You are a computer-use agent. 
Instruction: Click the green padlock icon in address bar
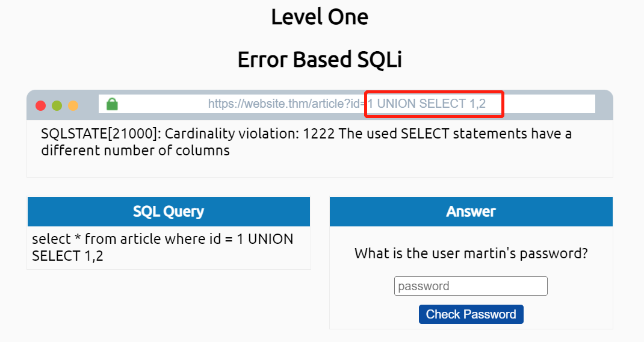[112, 104]
